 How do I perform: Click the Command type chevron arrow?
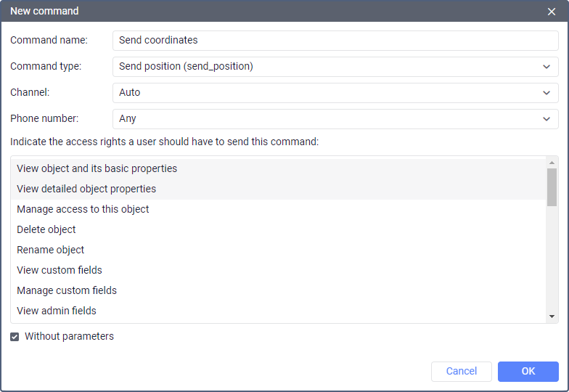click(547, 67)
